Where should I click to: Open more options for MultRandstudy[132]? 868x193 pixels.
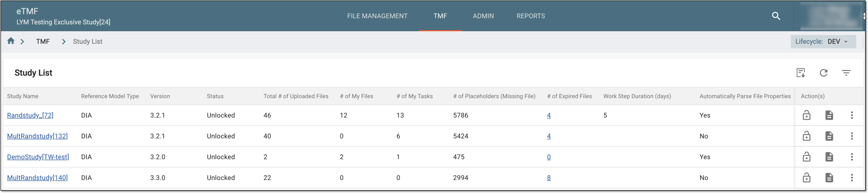[852, 136]
